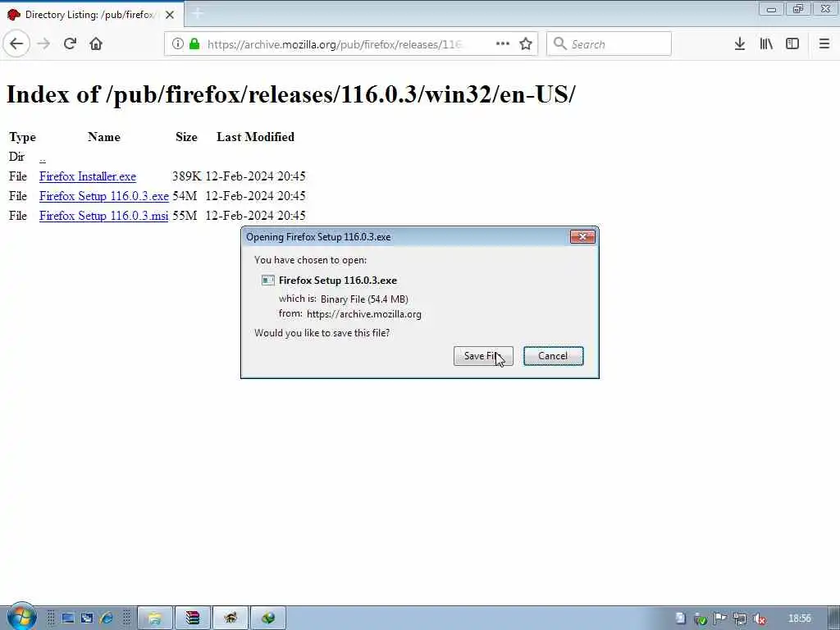Restore down the Firefox window
The width and height of the screenshot is (840, 630).
pyautogui.click(x=798, y=9)
